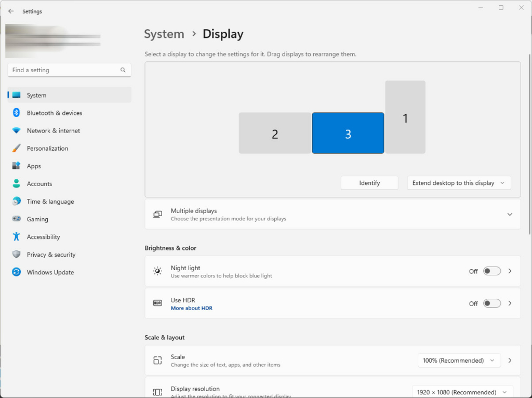Viewport: 532px width, 398px height.
Task: Open the Scale 100% dropdown
Action: (x=459, y=361)
